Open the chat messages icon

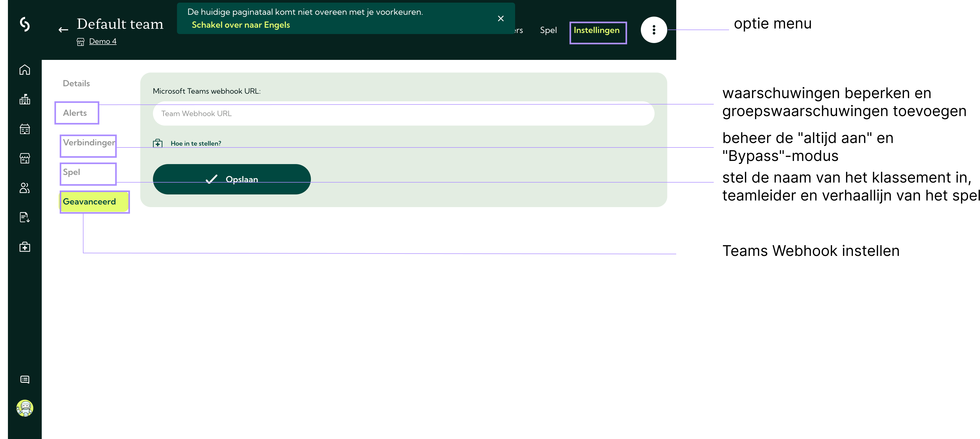pyautogui.click(x=25, y=379)
